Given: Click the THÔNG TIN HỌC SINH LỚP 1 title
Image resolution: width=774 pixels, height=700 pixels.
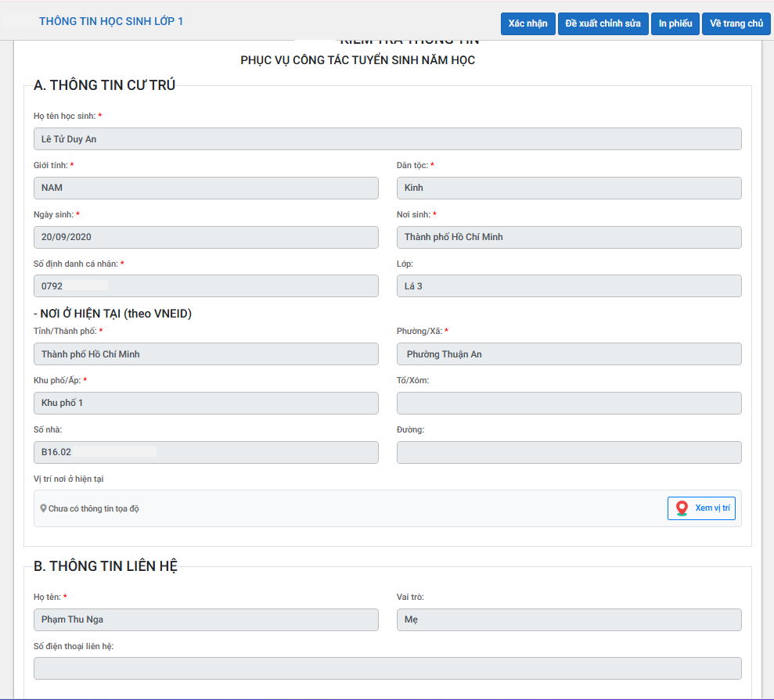Looking at the screenshot, I should point(111,21).
